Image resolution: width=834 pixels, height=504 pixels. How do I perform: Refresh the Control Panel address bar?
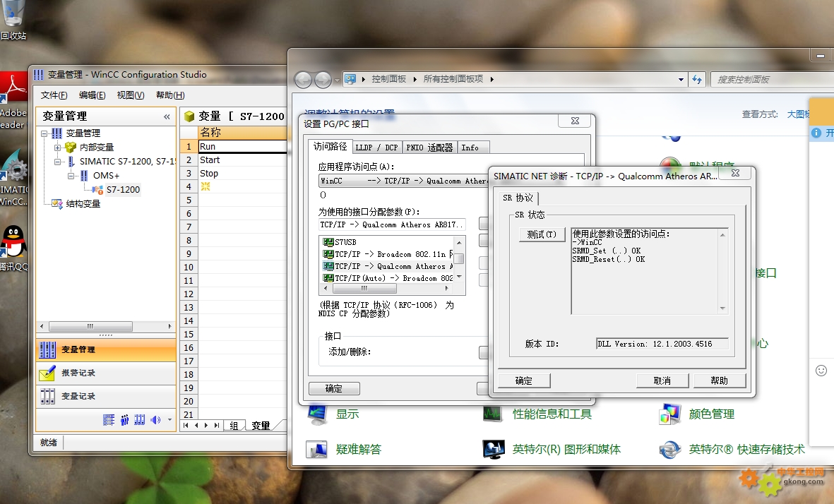click(697, 80)
